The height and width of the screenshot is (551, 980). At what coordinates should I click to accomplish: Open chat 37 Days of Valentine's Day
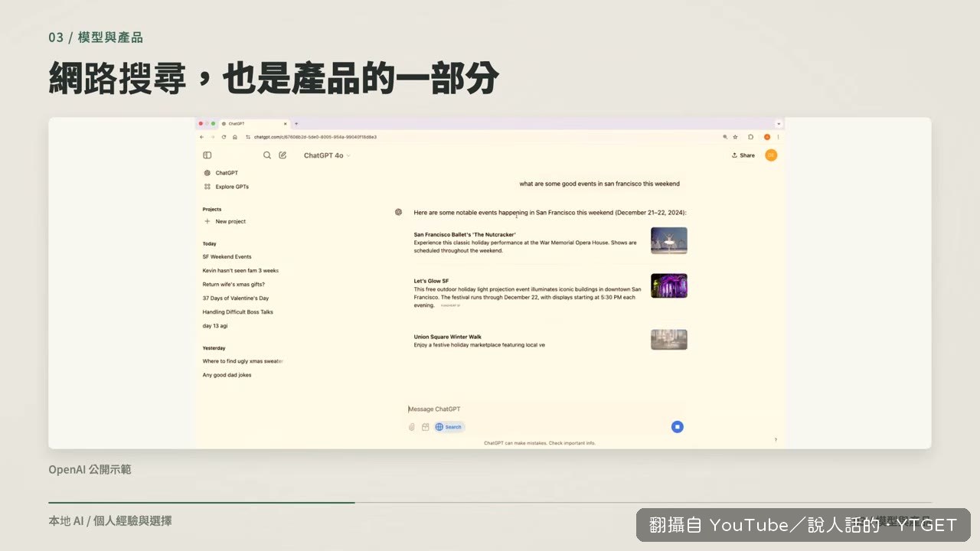tap(236, 298)
